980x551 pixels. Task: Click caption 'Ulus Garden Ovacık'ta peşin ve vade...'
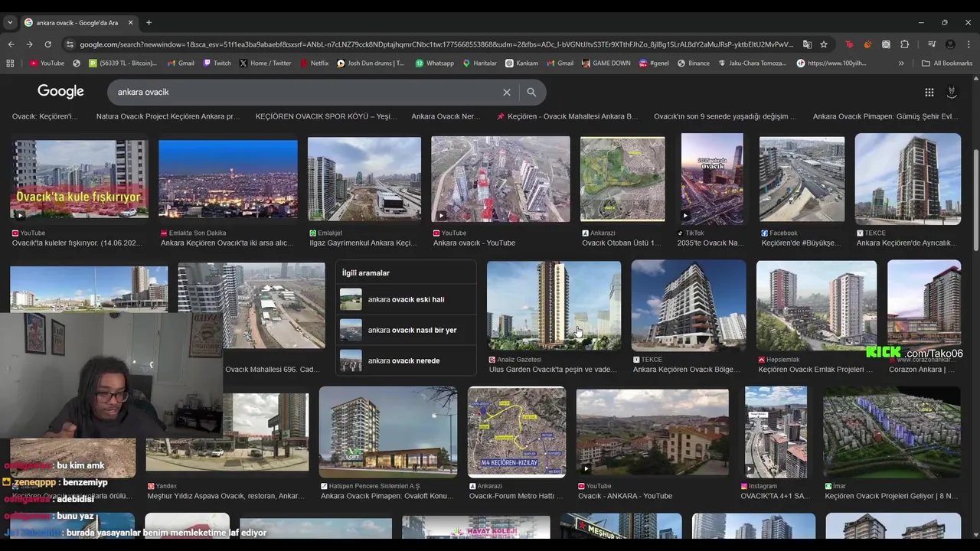tap(553, 370)
